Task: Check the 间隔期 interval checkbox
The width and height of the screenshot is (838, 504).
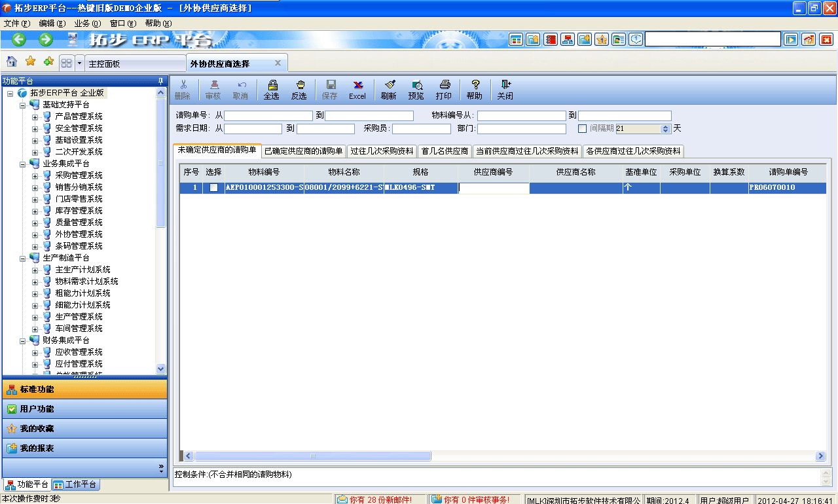Action: tap(581, 128)
